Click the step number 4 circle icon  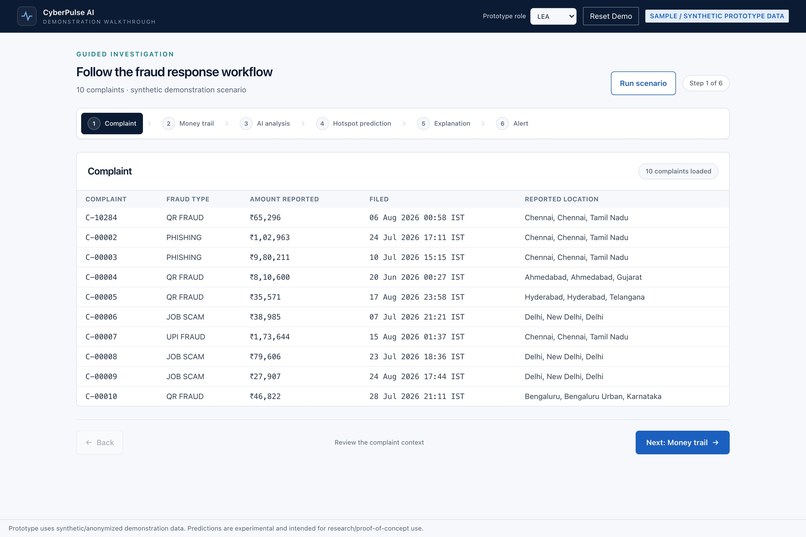click(x=322, y=123)
